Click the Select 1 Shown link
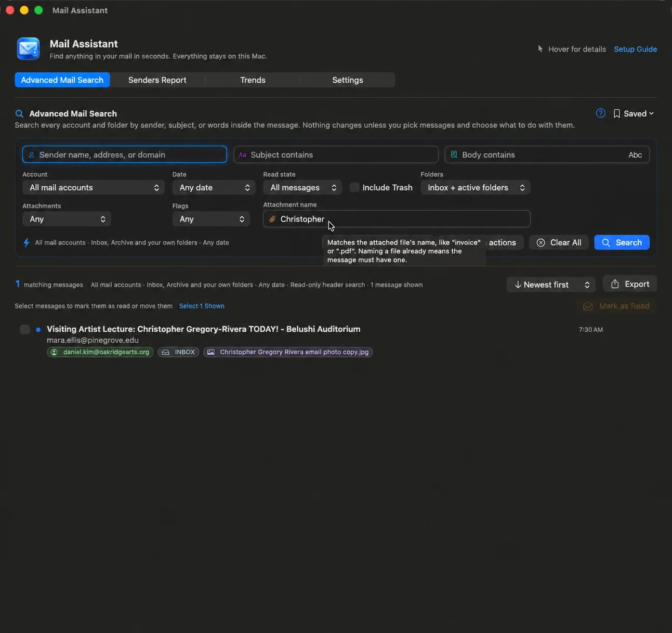This screenshot has width=672, height=633. coord(202,306)
